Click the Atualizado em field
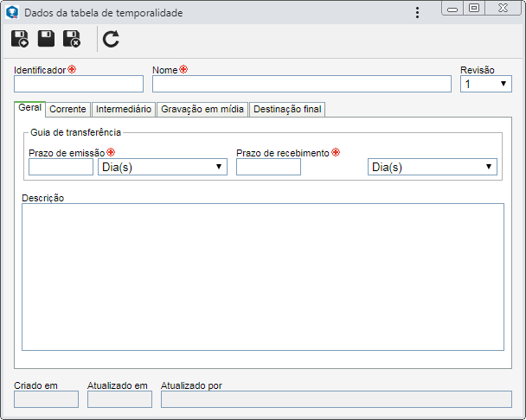The image size is (526, 420). click(119, 399)
